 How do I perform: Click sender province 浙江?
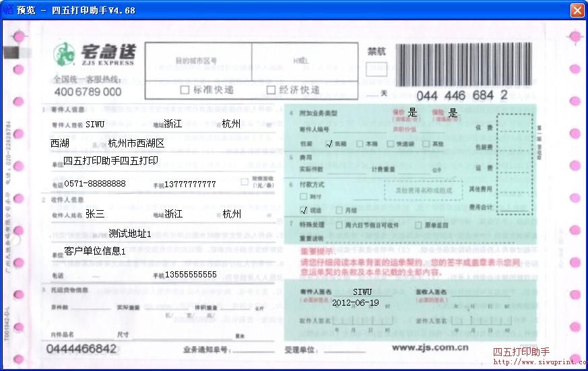coord(173,124)
